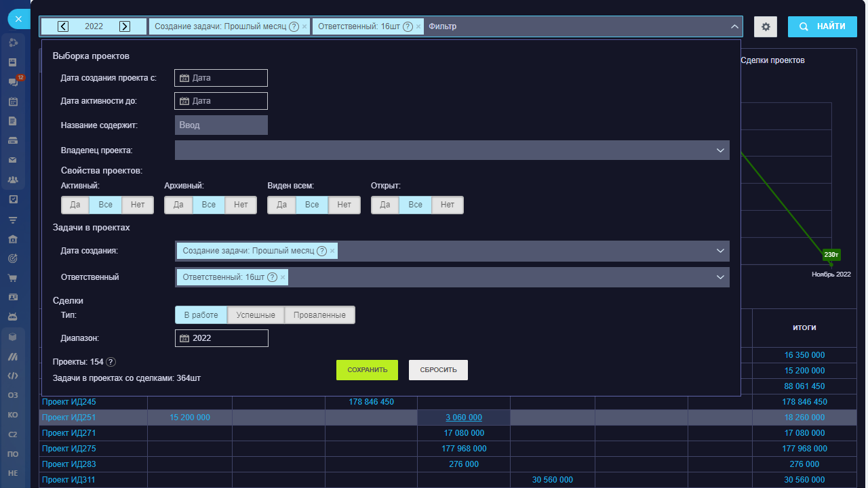This screenshot has width=868, height=488.
Task: Select the Проваленные deal type
Action: pyautogui.click(x=319, y=315)
